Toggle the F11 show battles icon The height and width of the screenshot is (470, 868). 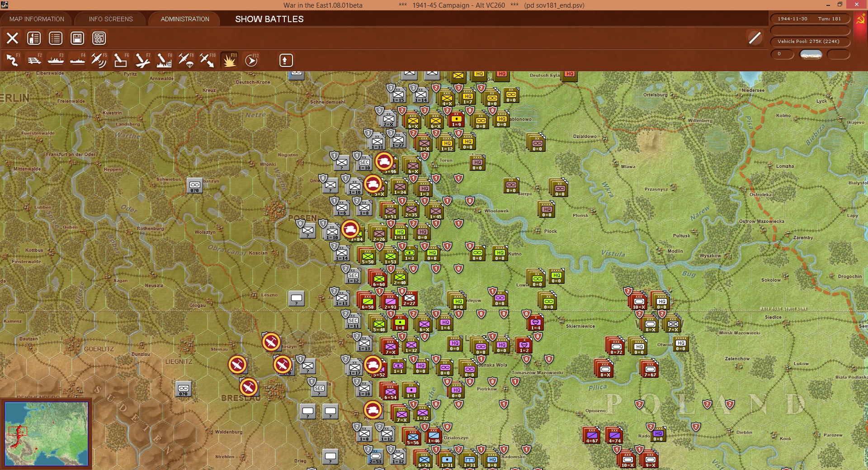pos(229,60)
